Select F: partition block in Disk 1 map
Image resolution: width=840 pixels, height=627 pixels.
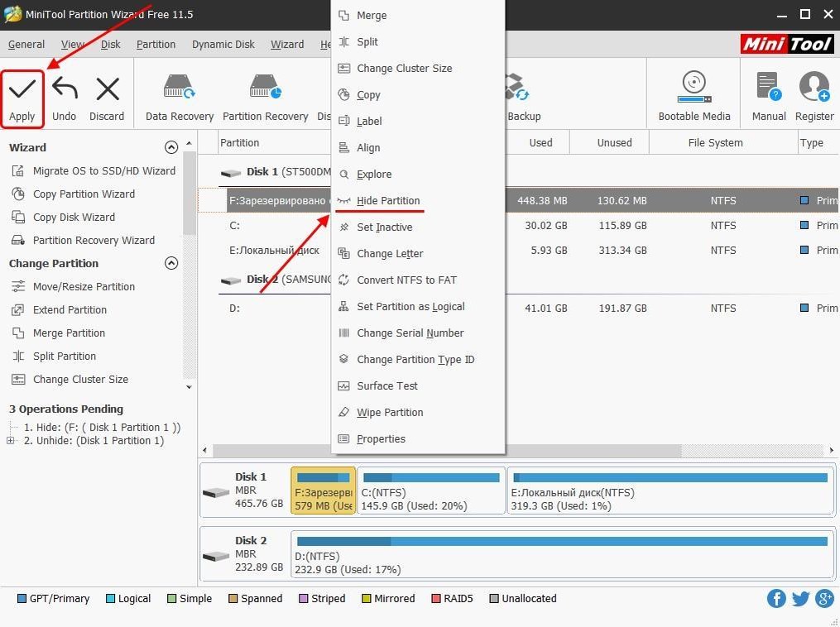(323, 491)
